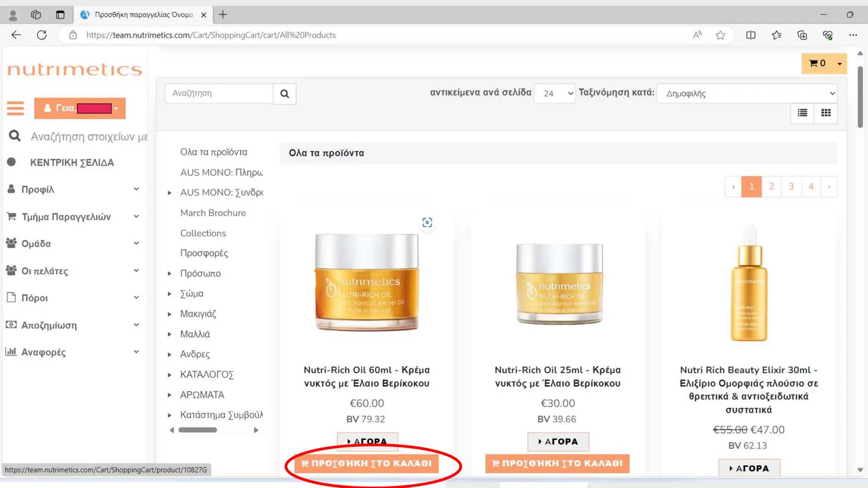The height and width of the screenshot is (488, 868).
Task: Expand the cart dropdown arrow
Action: [x=839, y=64]
